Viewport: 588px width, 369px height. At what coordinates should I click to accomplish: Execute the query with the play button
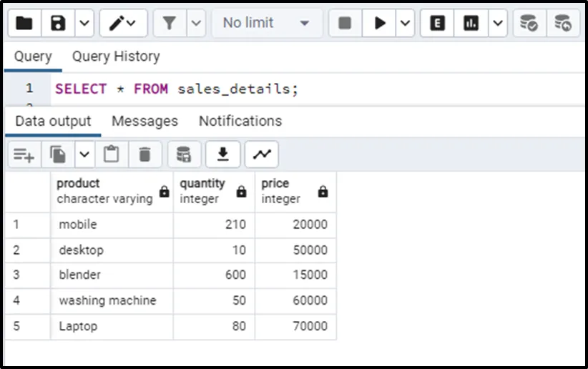click(x=379, y=24)
